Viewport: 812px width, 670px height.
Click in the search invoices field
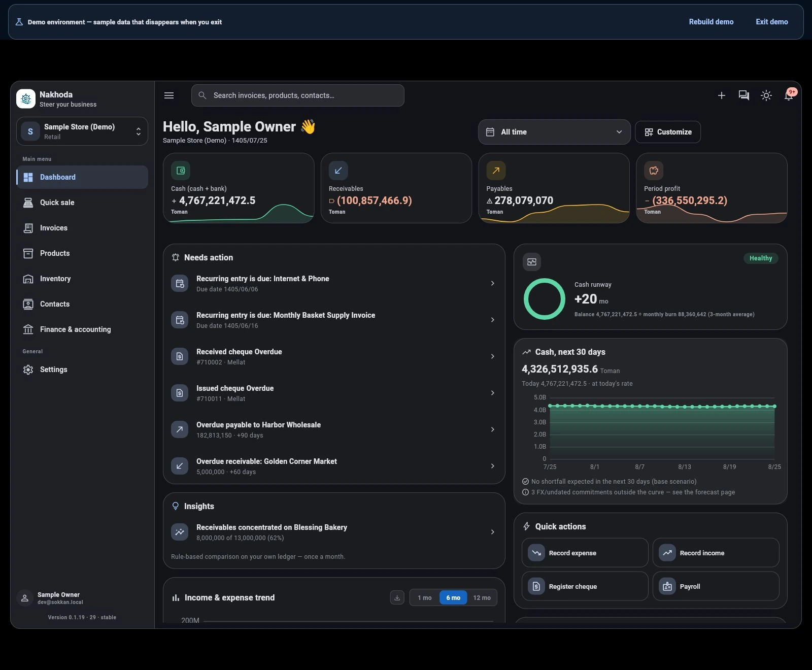pyautogui.click(x=298, y=95)
